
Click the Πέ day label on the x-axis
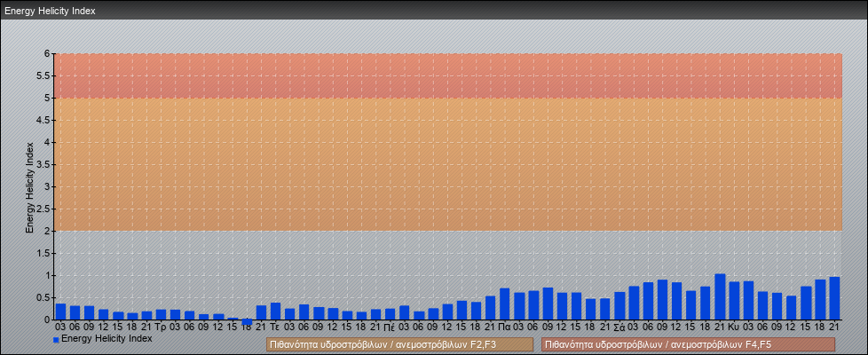pos(390,327)
